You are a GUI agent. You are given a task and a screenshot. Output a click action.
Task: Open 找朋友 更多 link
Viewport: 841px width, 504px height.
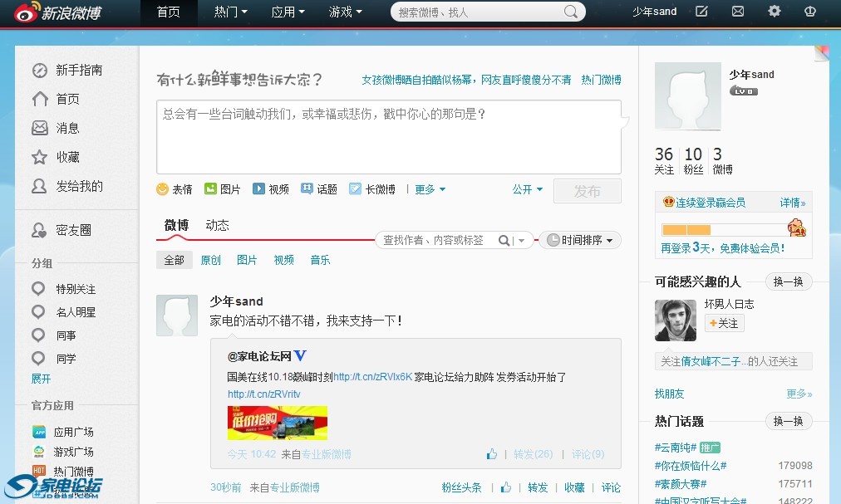click(799, 394)
